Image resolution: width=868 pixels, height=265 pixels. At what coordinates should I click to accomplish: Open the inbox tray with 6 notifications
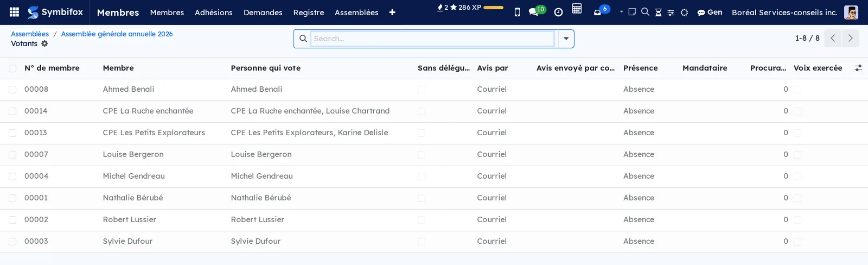click(x=601, y=11)
